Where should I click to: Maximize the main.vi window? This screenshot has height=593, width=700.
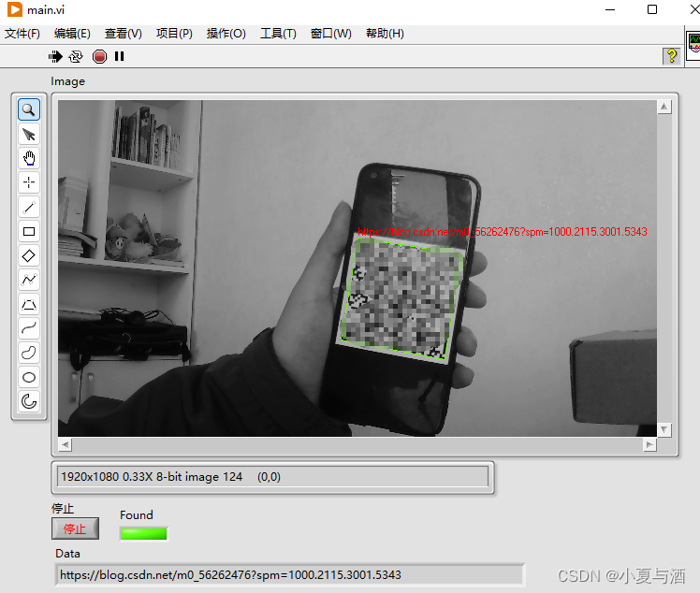click(x=652, y=9)
